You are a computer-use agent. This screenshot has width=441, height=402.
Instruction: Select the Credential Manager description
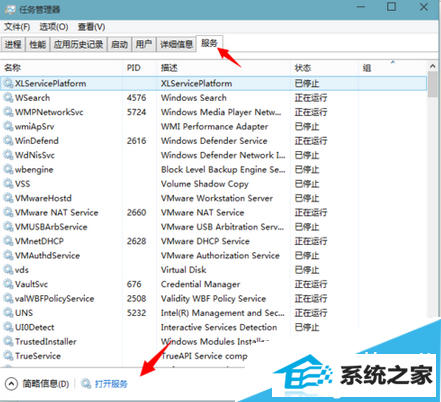200,284
